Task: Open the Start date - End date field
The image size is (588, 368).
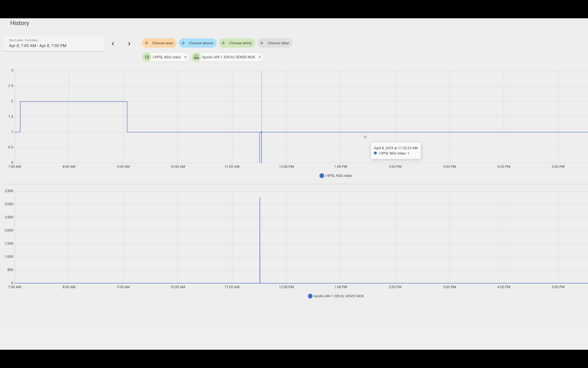Action: pos(54,44)
